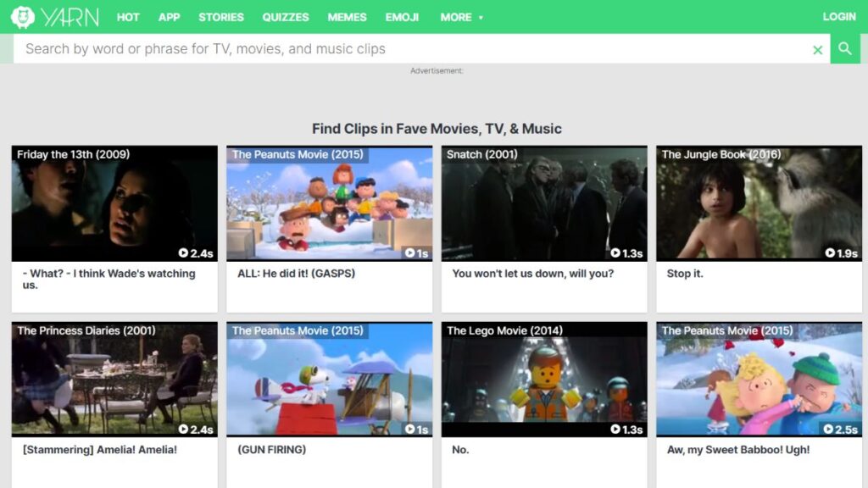Open the Snoopy airplane Peanuts Movie thumbnail

pos(329,380)
